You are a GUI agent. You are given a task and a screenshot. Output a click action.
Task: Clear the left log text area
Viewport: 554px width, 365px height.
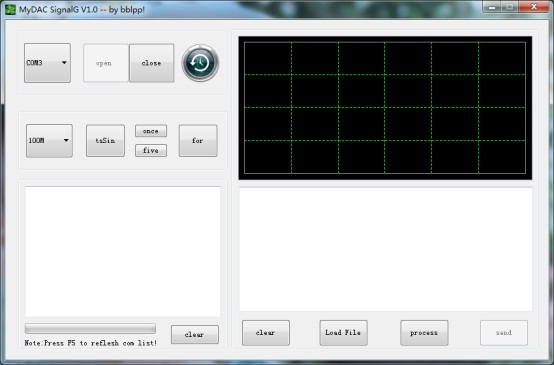[x=195, y=334]
